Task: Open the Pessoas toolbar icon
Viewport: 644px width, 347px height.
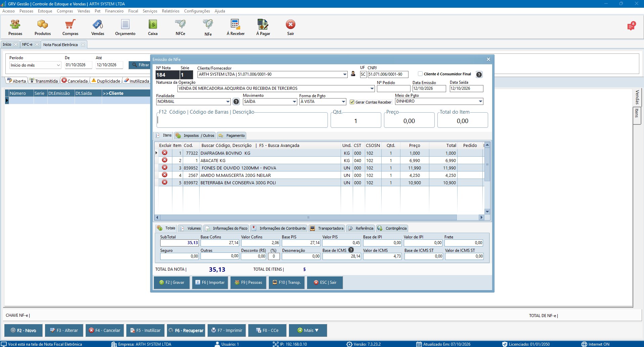Action: tap(15, 27)
